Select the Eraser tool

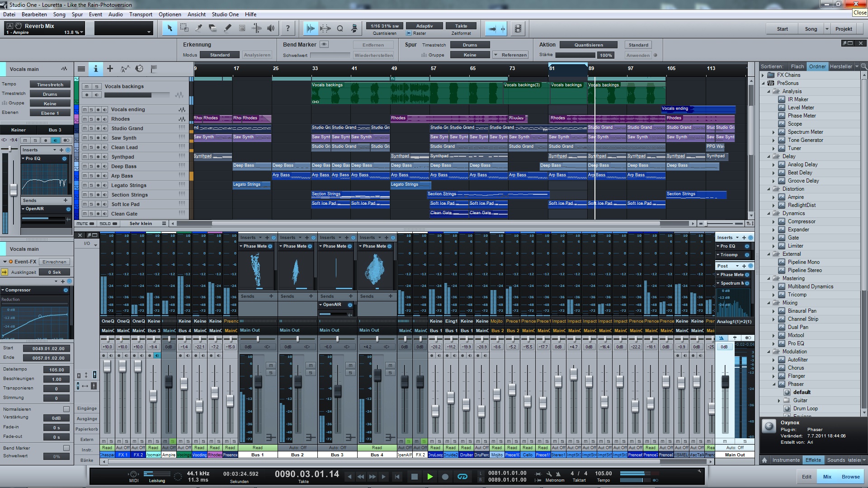pyautogui.click(x=213, y=28)
